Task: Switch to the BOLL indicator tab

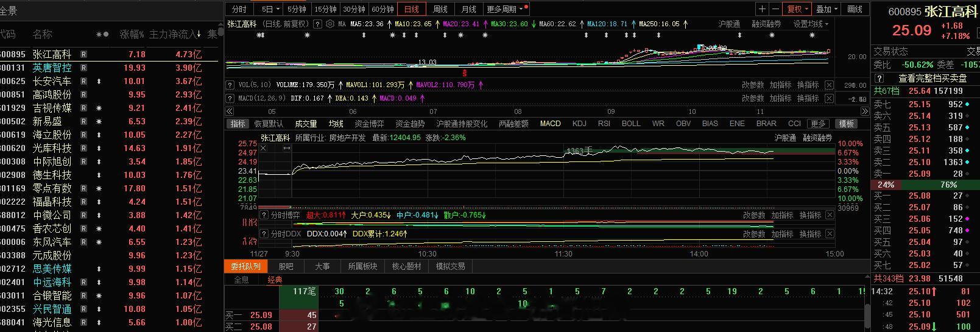Action: click(x=631, y=124)
